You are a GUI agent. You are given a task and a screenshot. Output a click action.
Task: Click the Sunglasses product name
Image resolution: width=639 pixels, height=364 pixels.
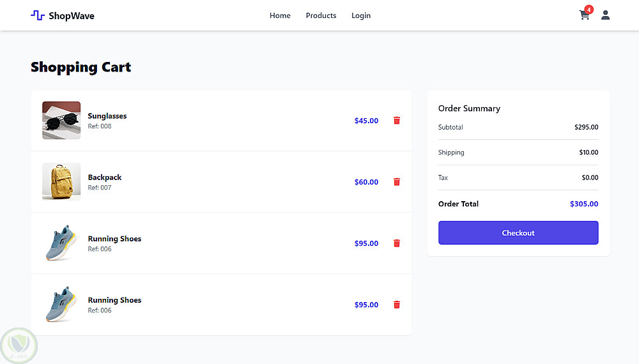107,116
